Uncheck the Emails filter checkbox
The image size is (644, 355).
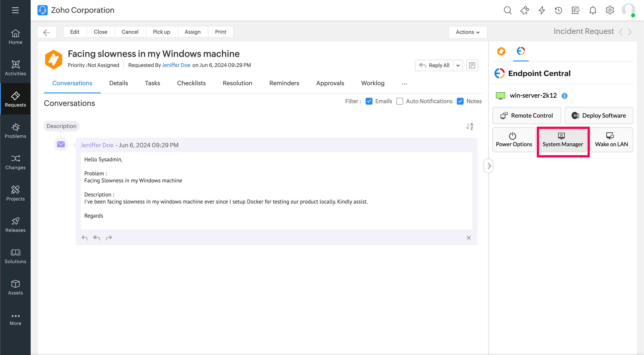(369, 101)
